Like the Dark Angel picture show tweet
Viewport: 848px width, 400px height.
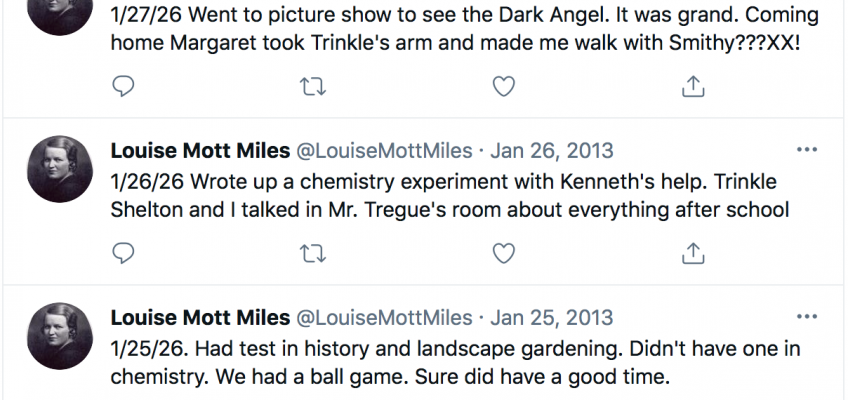pos(504,87)
